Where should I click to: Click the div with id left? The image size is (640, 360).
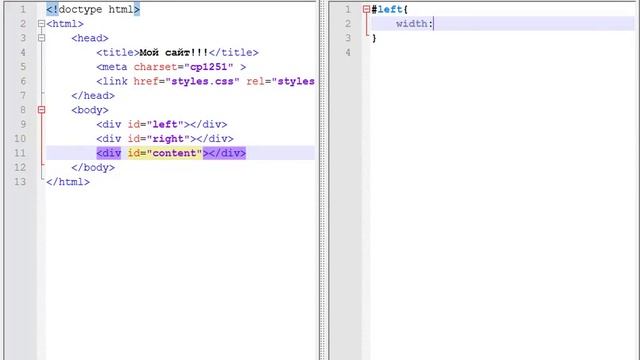[x=162, y=124]
